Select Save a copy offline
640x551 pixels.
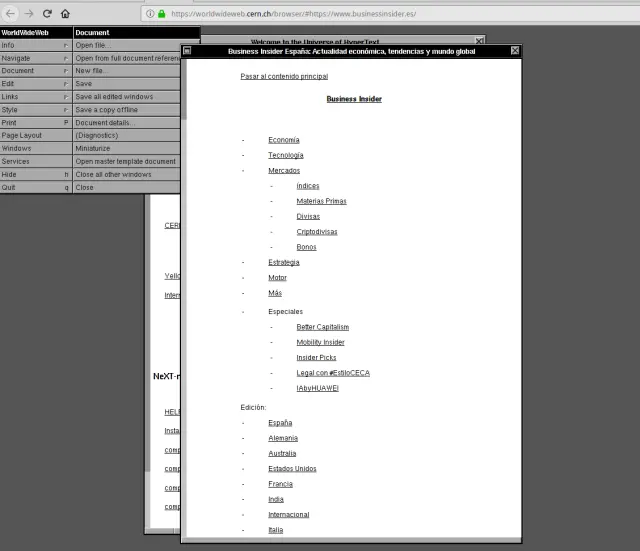coord(127,110)
